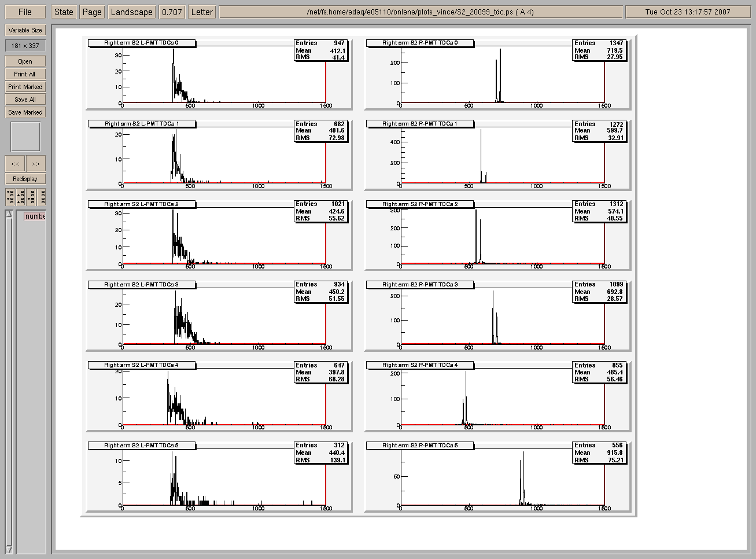
Task: Click title 'Right arm S2 L-PMT TDCs 1'
Action: [142, 123]
